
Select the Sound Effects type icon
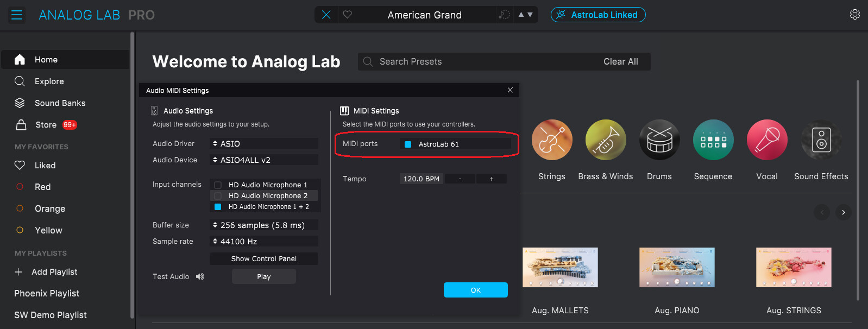point(821,140)
